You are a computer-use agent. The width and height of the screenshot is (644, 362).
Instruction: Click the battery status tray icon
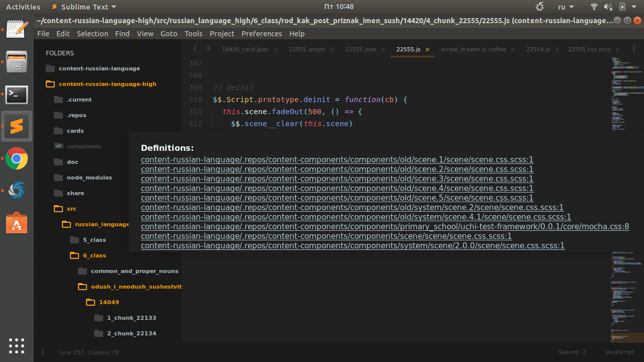tap(622, 7)
